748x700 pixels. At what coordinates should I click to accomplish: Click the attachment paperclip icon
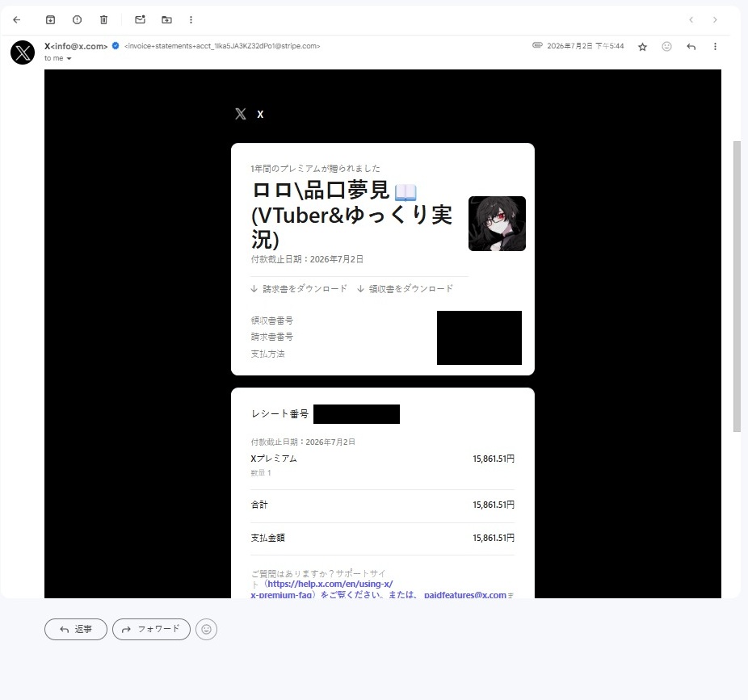pyautogui.click(x=537, y=45)
